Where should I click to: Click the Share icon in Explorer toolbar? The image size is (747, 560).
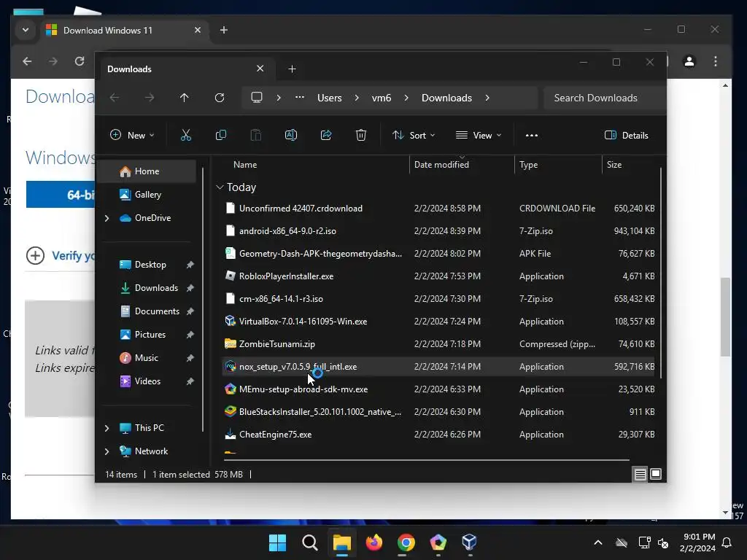[326, 135]
